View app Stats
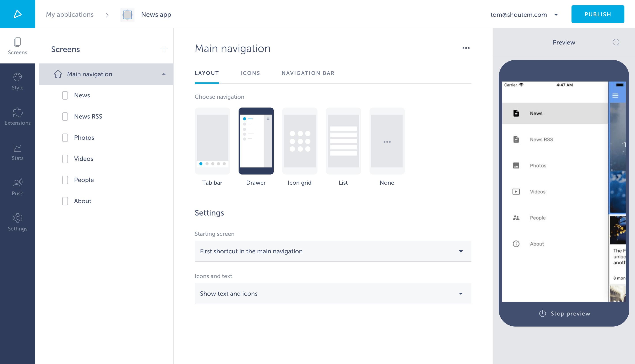Viewport: 635px width, 364px height. [17, 152]
